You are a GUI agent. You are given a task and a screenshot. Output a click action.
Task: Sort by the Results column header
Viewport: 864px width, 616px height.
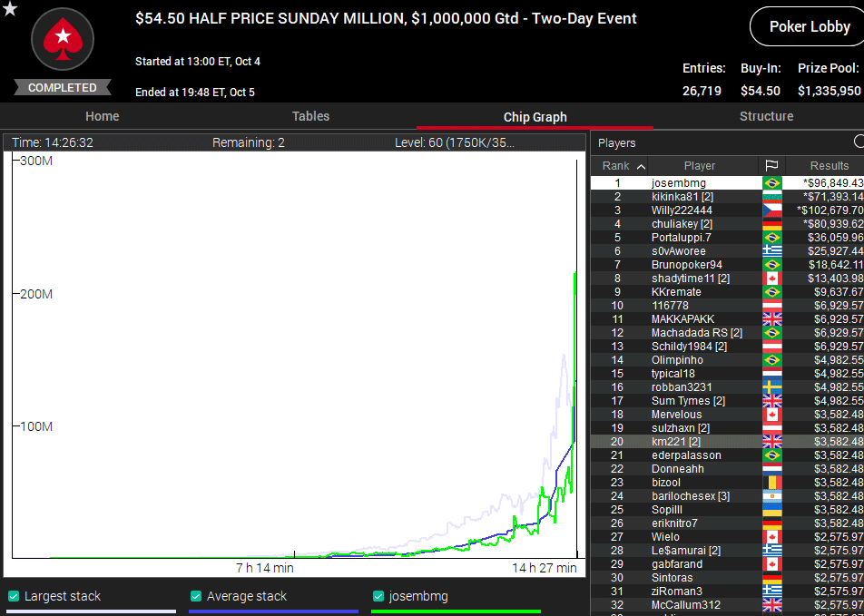[830, 166]
